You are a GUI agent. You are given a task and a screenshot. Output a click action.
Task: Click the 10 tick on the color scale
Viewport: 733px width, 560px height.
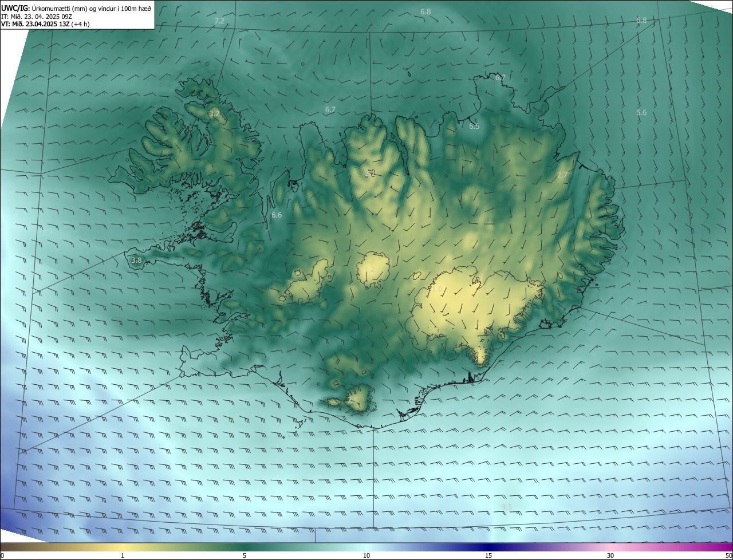[x=366, y=555]
